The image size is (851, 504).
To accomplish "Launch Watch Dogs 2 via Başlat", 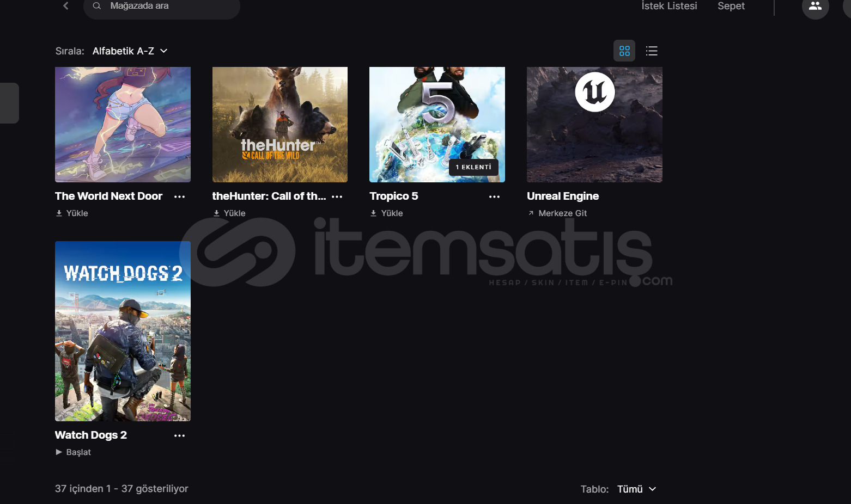I will [x=73, y=452].
